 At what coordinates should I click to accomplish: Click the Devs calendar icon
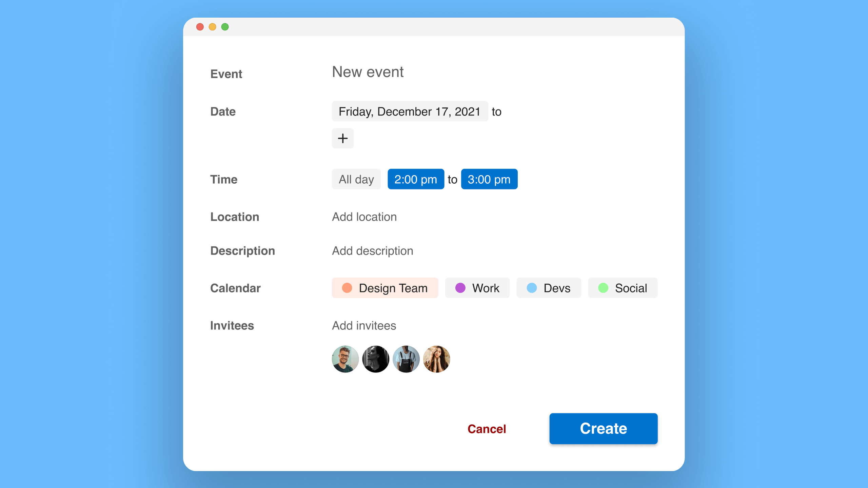pos(531,288)
